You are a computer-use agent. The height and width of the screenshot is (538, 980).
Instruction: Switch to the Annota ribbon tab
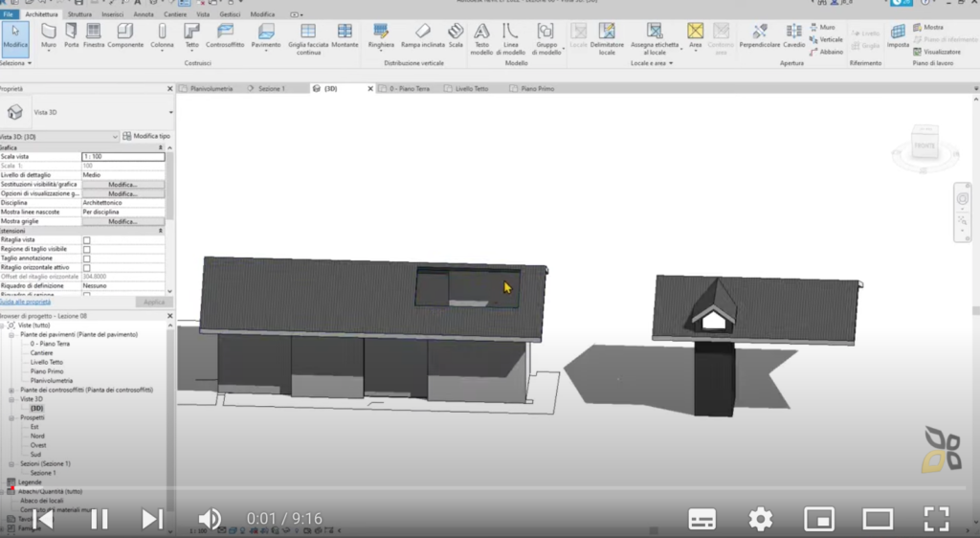tap(144, 13)
